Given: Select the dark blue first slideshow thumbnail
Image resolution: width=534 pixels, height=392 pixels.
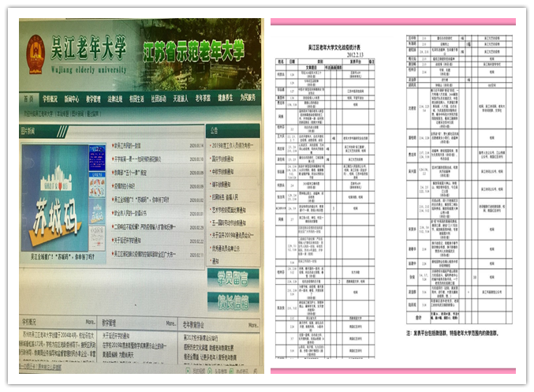Looking at the screenshot, I should pos(97,158).
